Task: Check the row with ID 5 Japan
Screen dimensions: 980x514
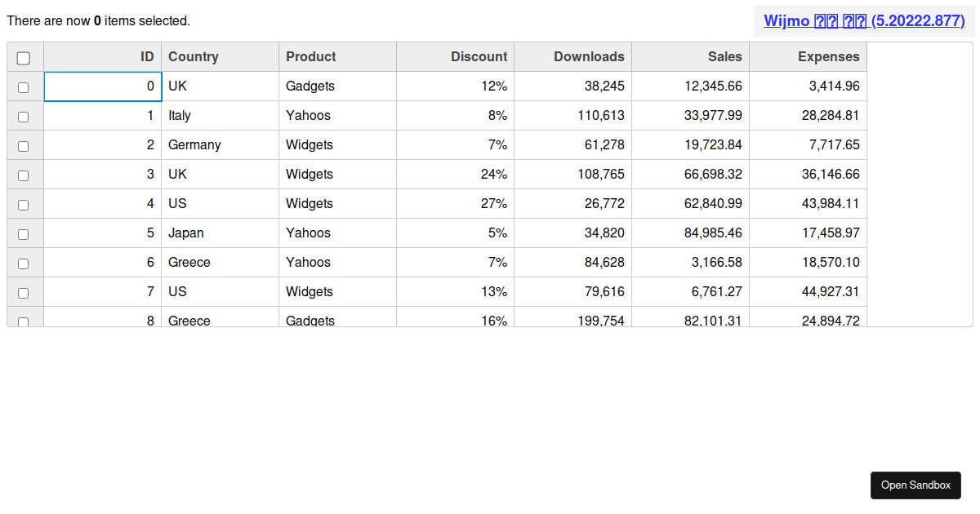Action: [24, 234]
